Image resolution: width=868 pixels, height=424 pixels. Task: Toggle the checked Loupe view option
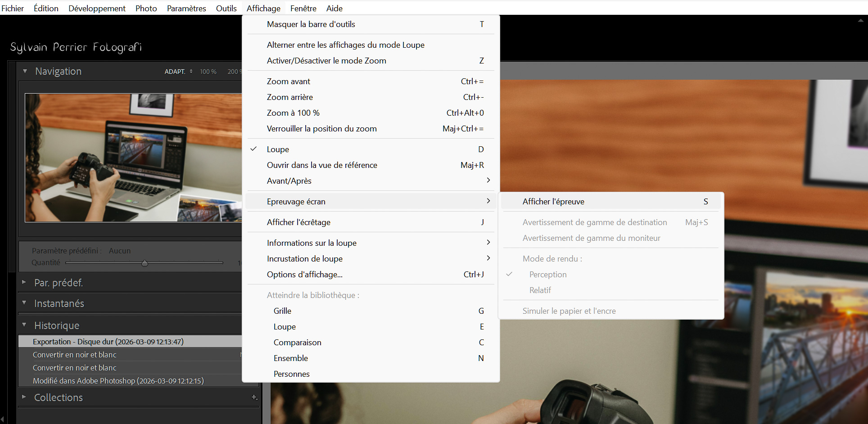pyautogui.click(x=278, y=149)
